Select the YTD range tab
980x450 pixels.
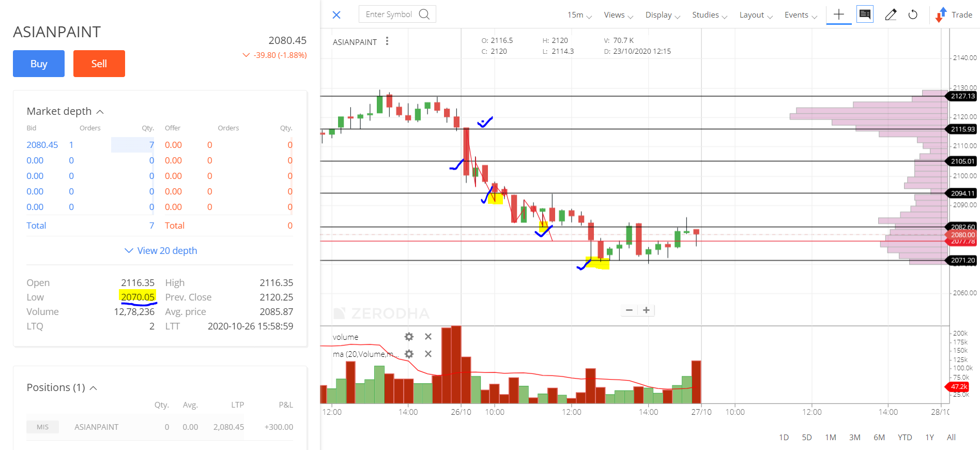click(x=905, y=438)
